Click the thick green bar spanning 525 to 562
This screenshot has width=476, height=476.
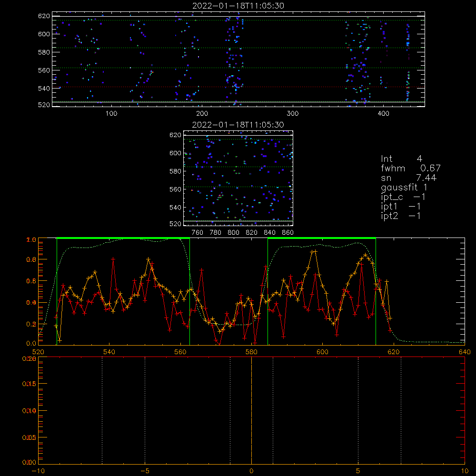[x=123, y=238]
